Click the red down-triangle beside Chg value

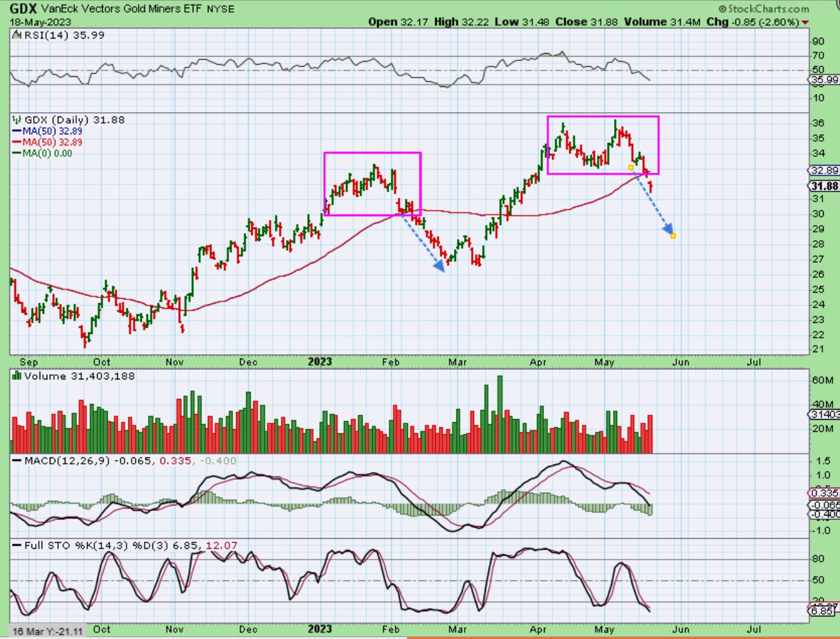805,23
